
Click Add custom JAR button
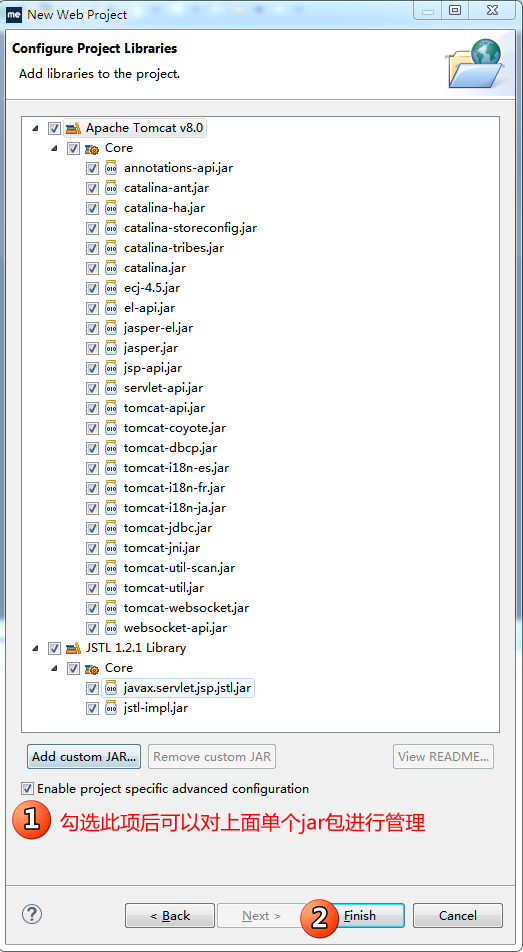pos(84,757)
